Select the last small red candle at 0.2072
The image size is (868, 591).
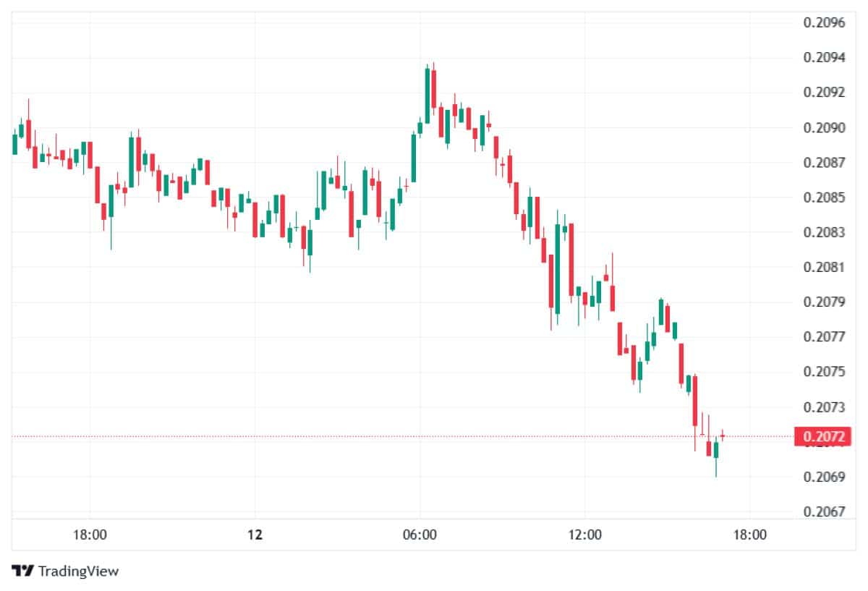point(722,436)
